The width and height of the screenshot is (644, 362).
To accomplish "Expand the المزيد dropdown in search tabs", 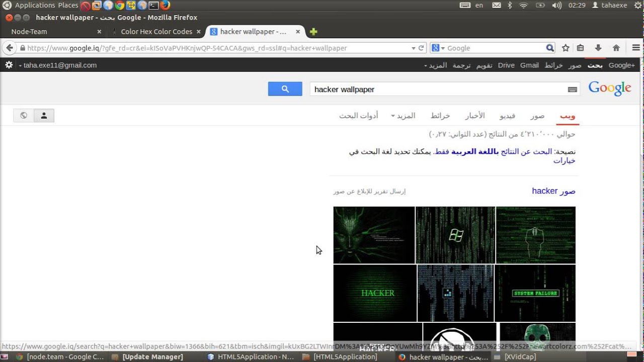I will tap(403, 116).
